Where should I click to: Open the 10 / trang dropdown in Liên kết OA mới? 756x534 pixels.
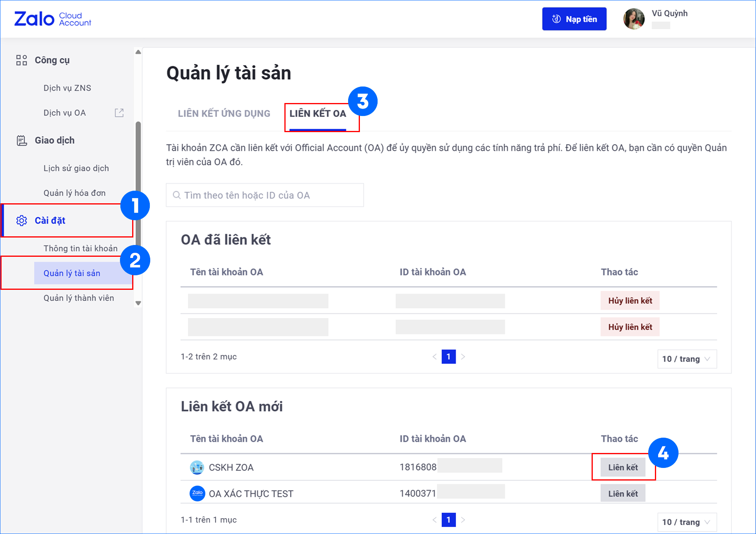tap(686, 522)
